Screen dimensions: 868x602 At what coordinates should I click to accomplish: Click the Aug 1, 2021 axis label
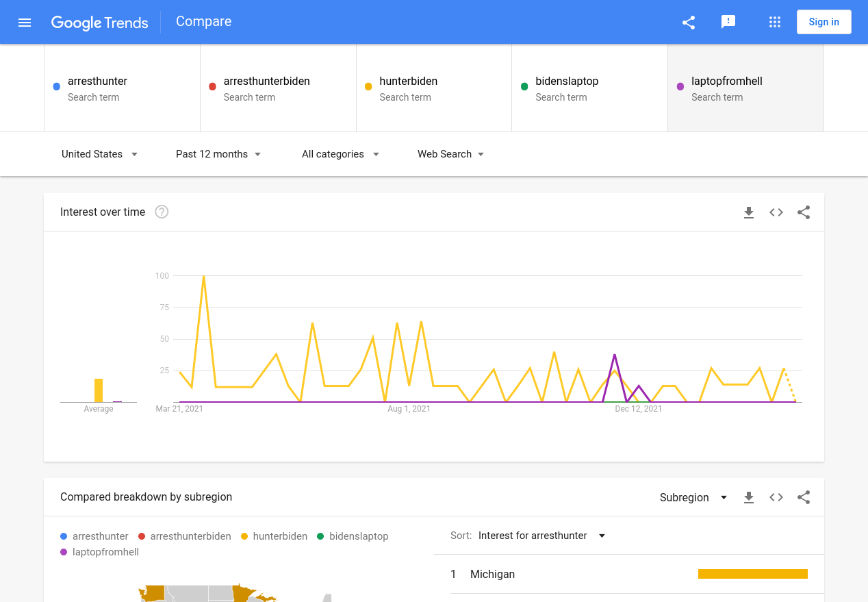click(x=409, y=409)
